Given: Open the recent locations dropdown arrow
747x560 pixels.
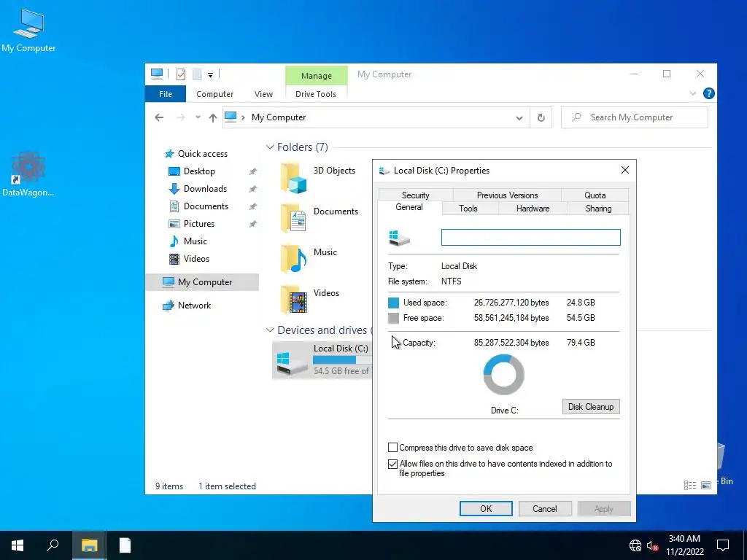Looking at the screenshot, I should (x=198, y=117).
